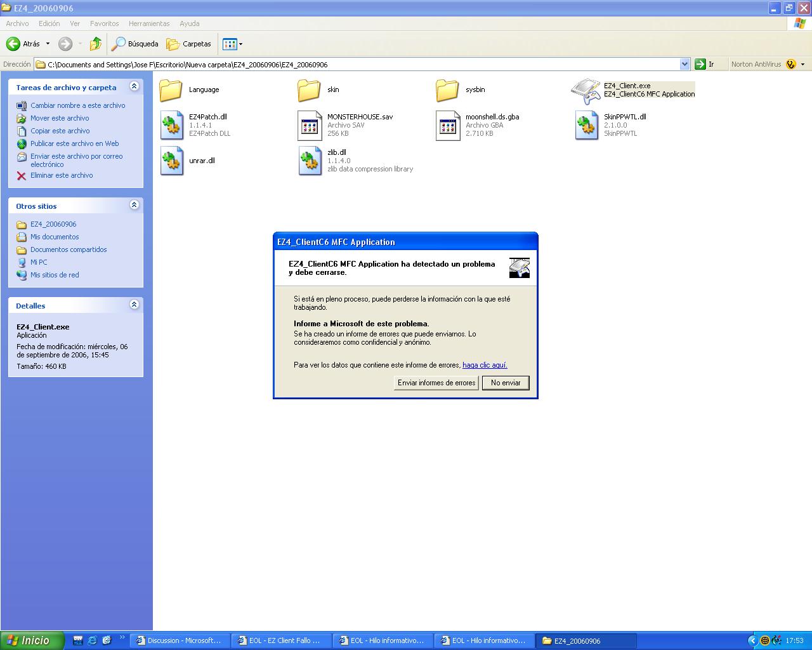Select the unrar.dll file icon
This screenshot has width=812, height=650.
[171, 161]
